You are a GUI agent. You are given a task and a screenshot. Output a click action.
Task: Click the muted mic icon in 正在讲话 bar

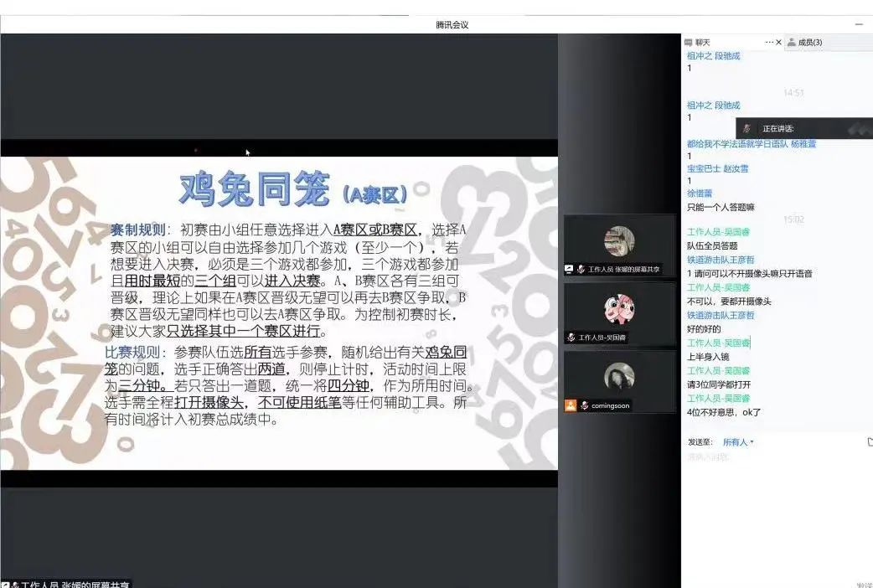(x=746, y=128)
